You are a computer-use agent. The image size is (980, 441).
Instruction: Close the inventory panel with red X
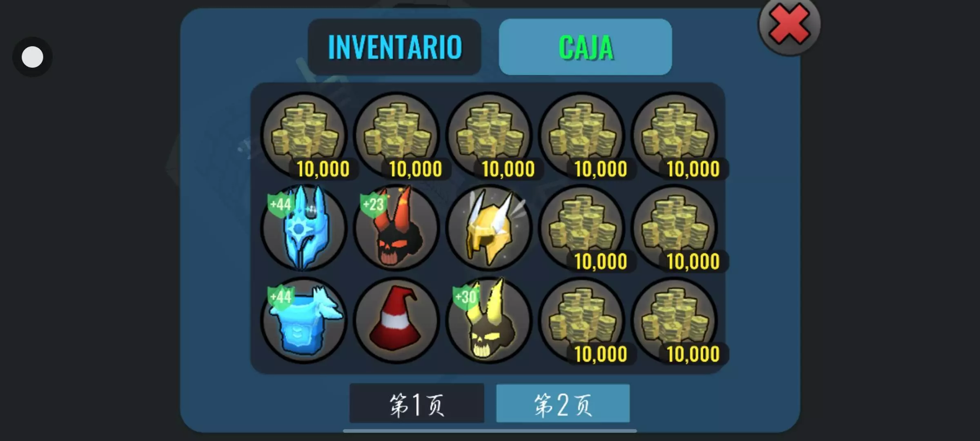[789, 24]
